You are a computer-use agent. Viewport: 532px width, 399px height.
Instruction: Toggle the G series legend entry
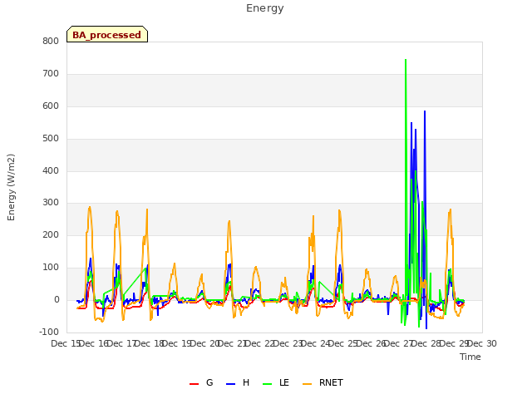pyautogui.click(x=201, y=382)
